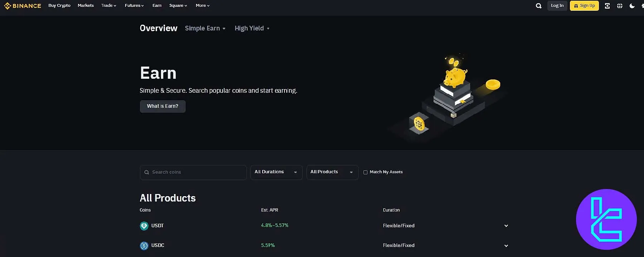The width and height of the screenshot is (644, 257).
Task: Open the language globe icon
Action: [620, 6]
